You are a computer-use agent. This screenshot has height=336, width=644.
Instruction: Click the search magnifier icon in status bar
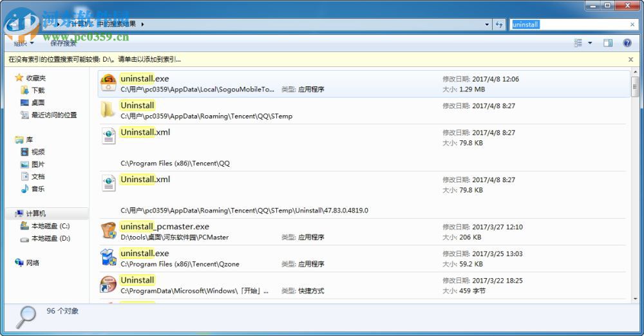pyautogui.click(x=26, y=317)
